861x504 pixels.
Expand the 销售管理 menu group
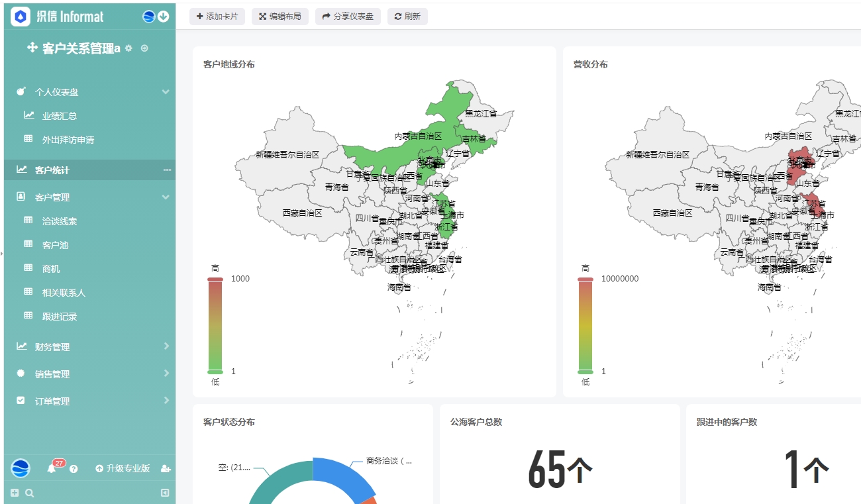click(x=165, y=374)
